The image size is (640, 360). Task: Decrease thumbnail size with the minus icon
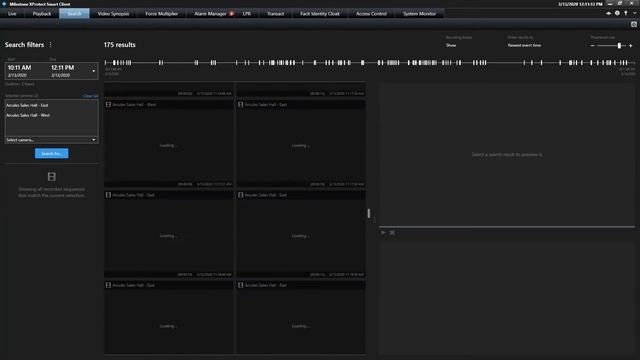pos(593,46)
